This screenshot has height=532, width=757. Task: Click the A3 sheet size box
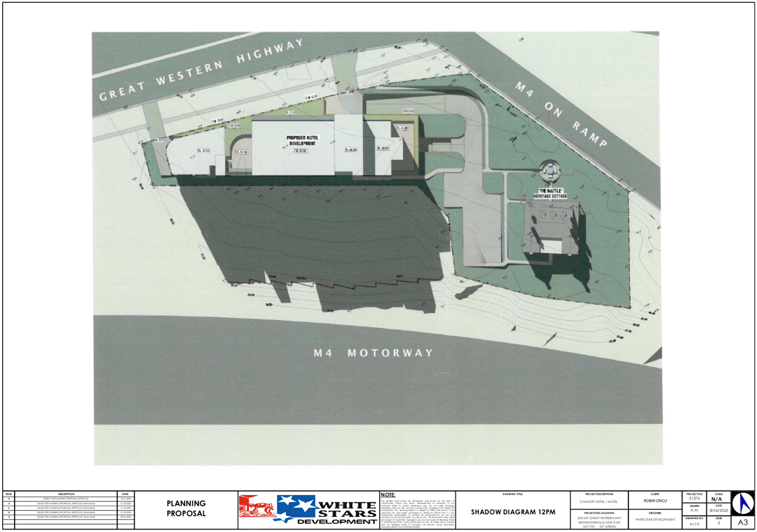pos(743,522)
